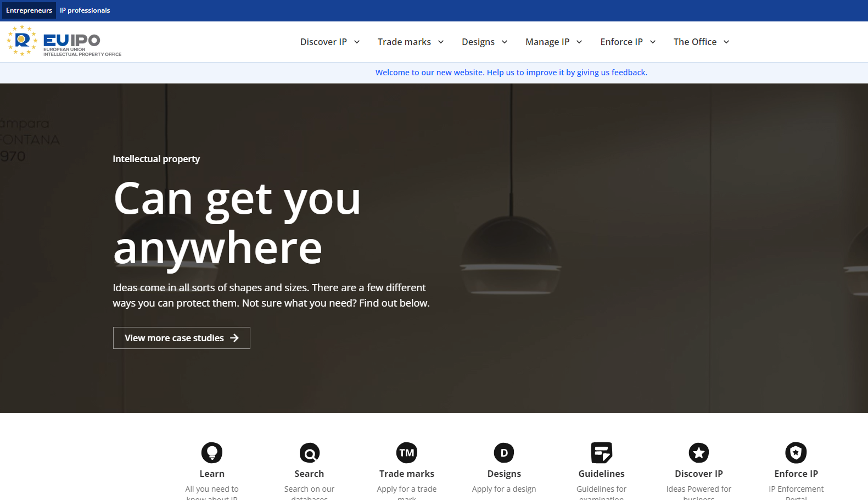Viewport: 868px width, 500px height.
Task: Expand the Discover IP dropdown menu
Action: [x=330, y=42]
